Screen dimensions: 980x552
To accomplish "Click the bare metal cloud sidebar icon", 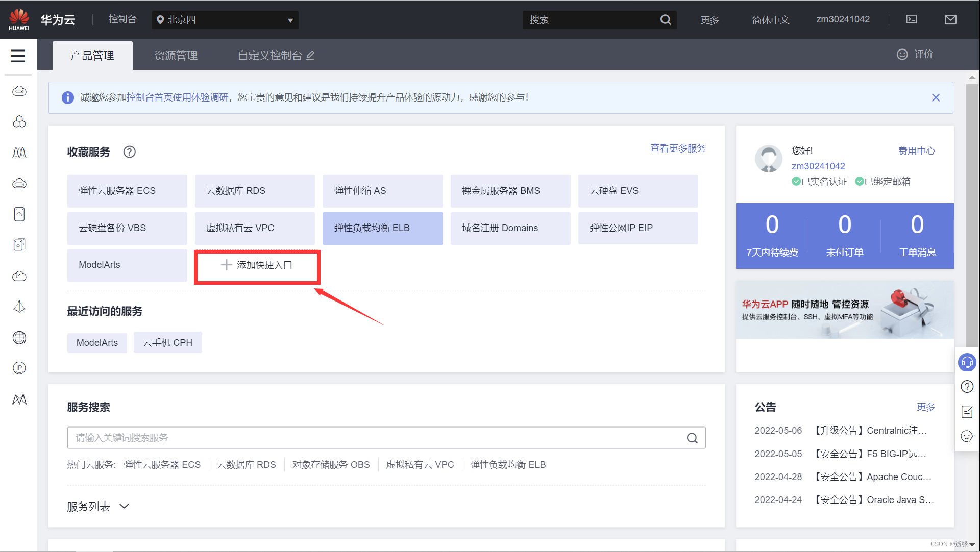I will click(19, 184).
